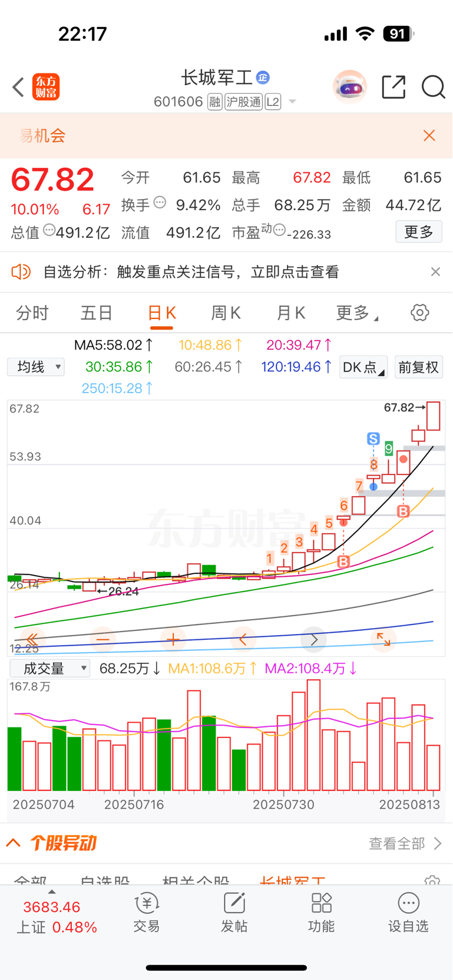Viewport: 453px width, 980px height.
Task: Tap the MA1:108.6万 volume value
Action: click(213, 669)
